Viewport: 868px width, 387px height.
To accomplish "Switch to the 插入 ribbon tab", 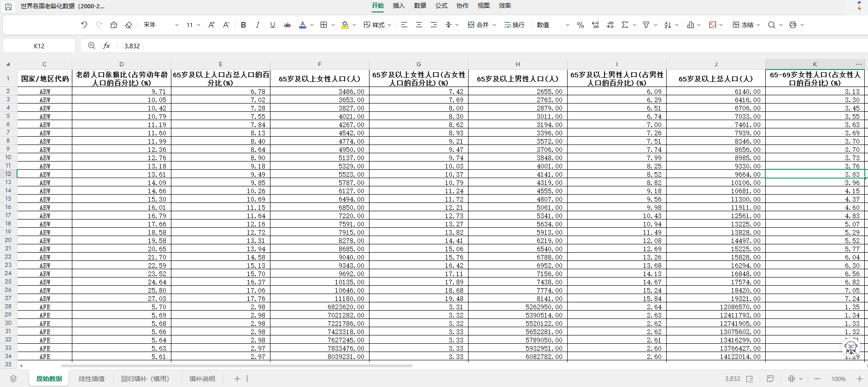I will (x=399, y=6).
